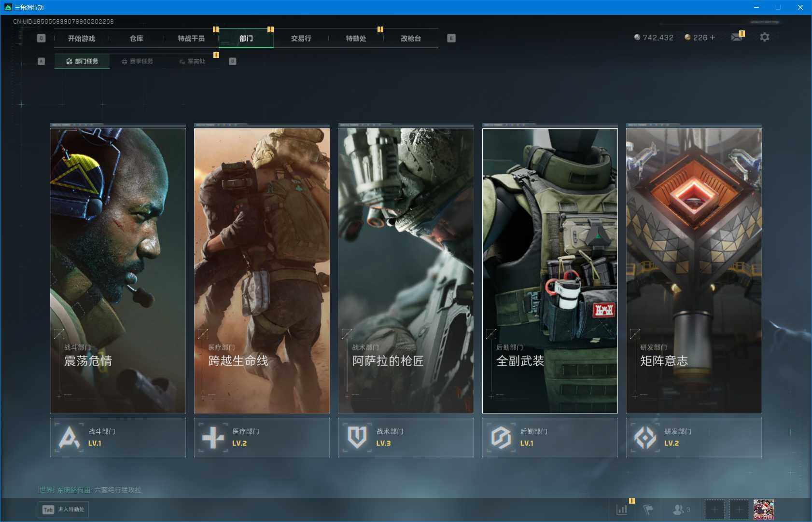Screen dimensions: 812x522
Task: Select the 军需处 sub-tab
Action: (192, 61)
